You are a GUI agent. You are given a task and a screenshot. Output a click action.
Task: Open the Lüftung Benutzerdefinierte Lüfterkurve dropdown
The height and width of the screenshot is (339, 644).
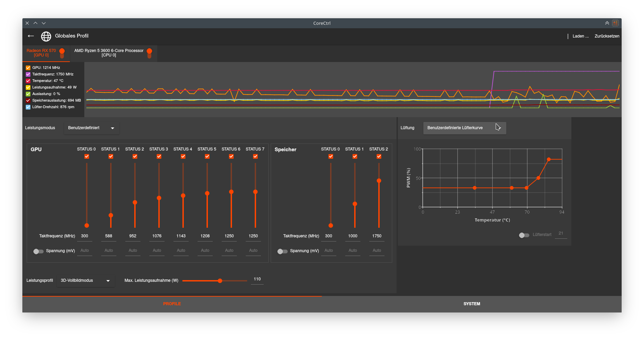click(465, 128)
